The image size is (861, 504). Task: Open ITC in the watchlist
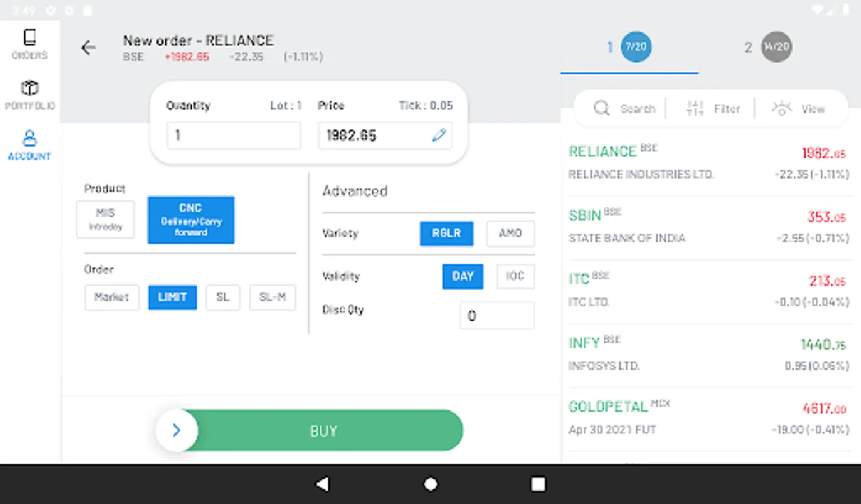pyautogui.click(x=709, y=291)
